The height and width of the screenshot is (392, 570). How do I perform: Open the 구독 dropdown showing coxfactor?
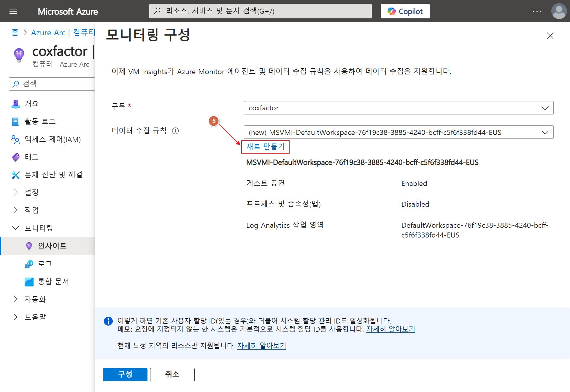point(398,108)
